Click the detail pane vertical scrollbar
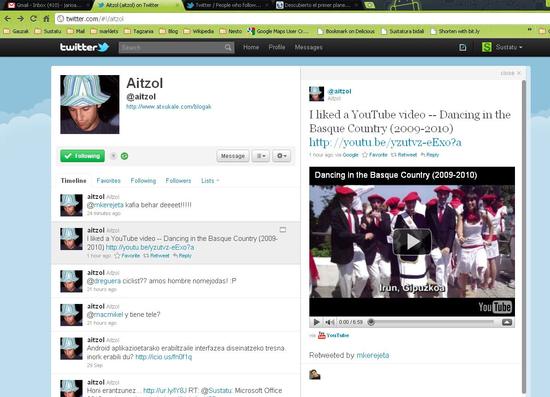 (x=524, y=237)
